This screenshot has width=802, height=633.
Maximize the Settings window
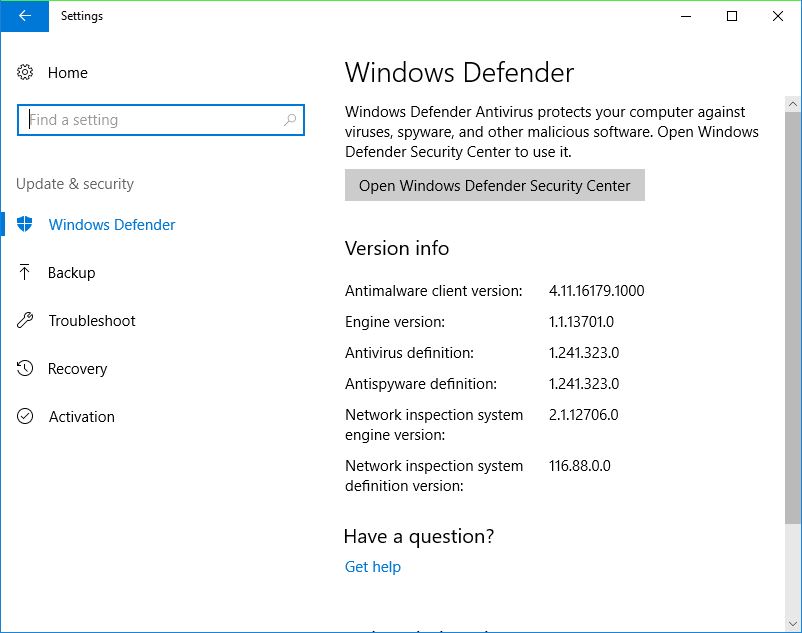[732, 16]
